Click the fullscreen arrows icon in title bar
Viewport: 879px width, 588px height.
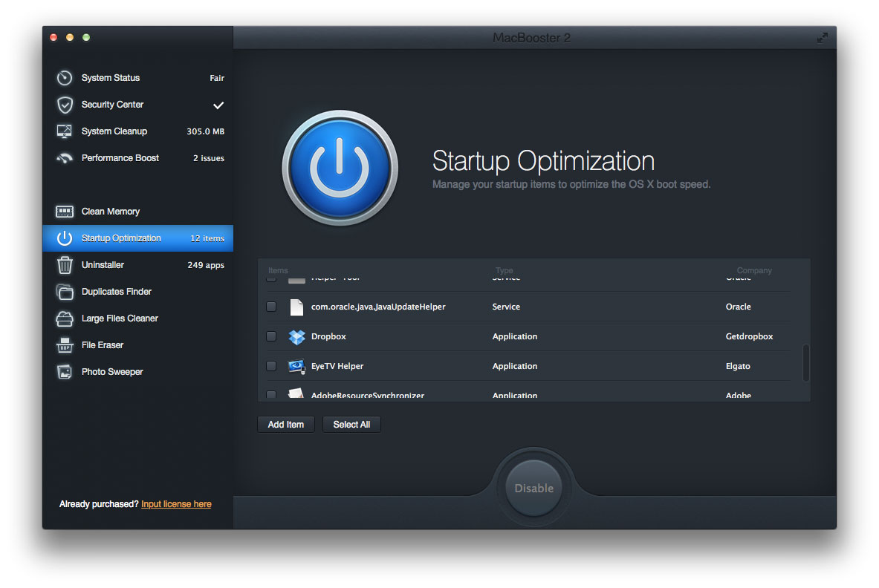click(x=822, y=38)
